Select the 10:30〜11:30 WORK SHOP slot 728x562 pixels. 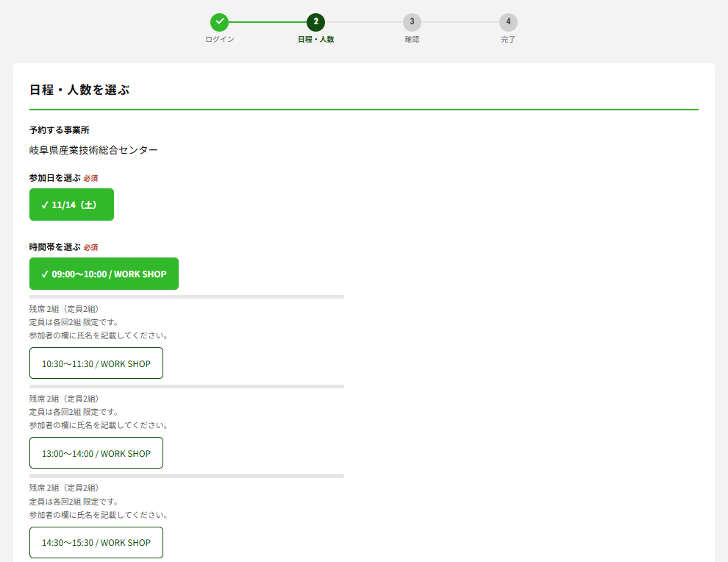coord(96,363)
